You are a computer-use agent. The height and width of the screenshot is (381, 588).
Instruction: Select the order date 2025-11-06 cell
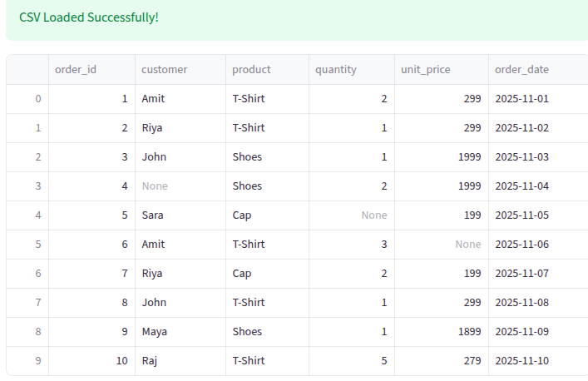(x=522, y=245)
